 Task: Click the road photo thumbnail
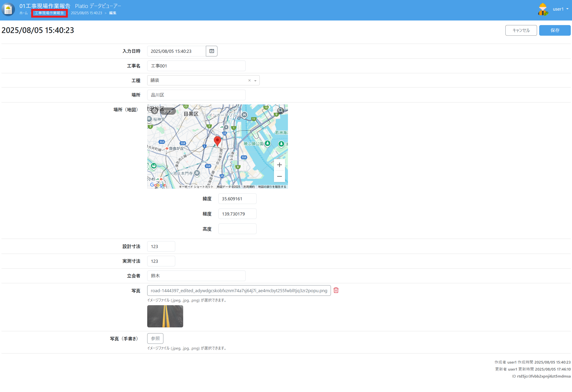(165, 316)
